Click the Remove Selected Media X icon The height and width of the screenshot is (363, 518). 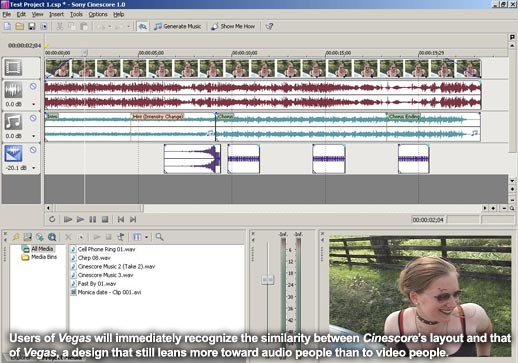pyautogui.click(x=68, y=237)
